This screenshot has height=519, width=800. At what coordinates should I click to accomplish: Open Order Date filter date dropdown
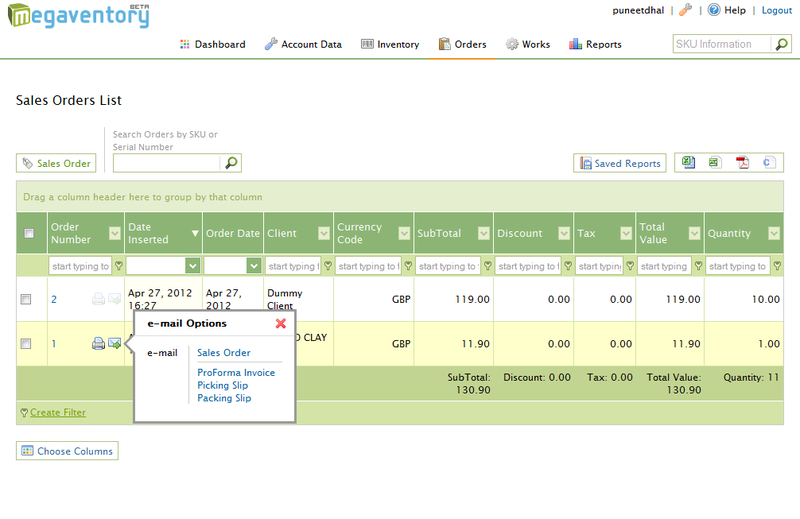(x=254, y=266)
